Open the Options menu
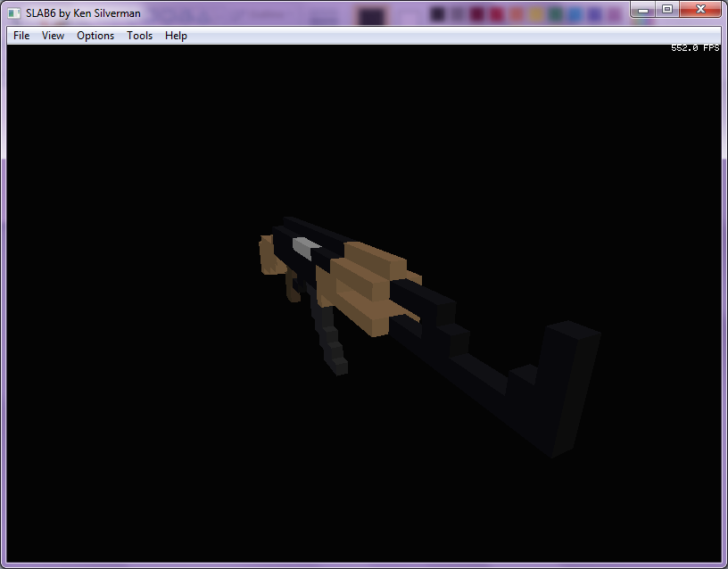This screenshot has height=569, width=728. point(95,36)
